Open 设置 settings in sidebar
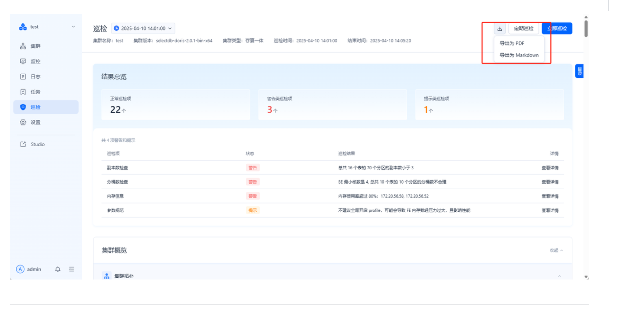Image resolution: width=644 pixels, height=309 pixels. (x=35, y=123)
